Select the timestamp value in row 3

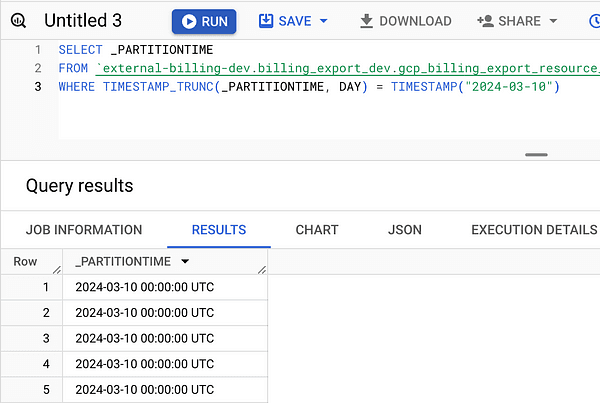pos(145,338)
